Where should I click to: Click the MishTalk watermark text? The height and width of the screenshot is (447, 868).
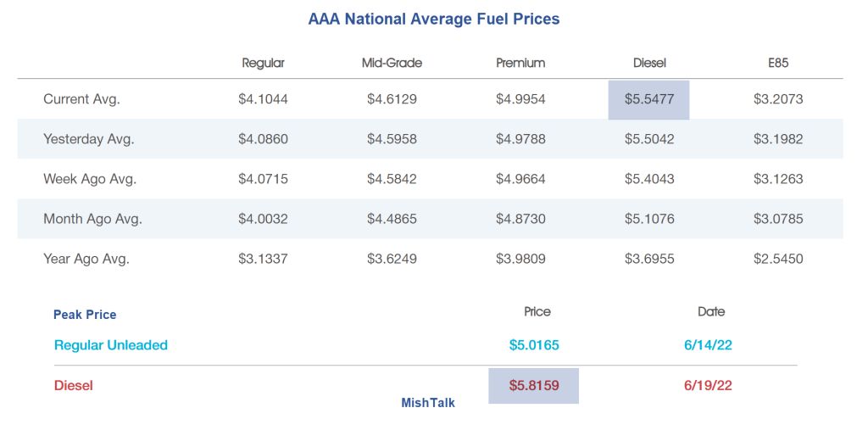tap(428, 403)
